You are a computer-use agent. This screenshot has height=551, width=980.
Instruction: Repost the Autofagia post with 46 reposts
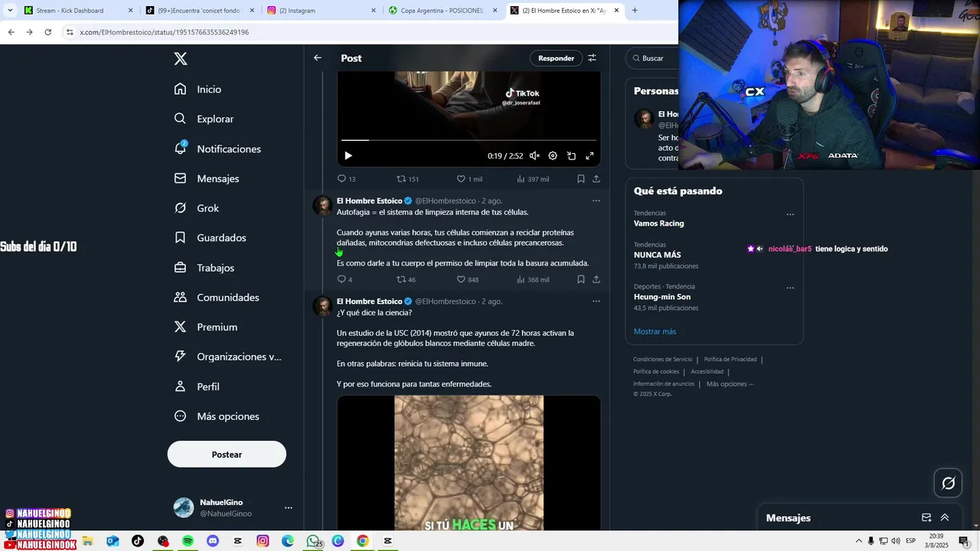click(x=406, y=279)
